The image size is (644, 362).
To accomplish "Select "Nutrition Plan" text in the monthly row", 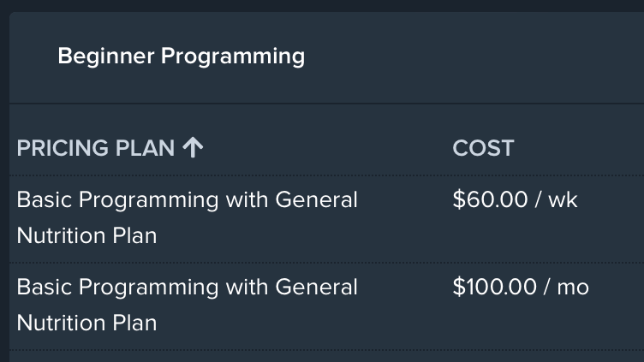I will 86,323.
